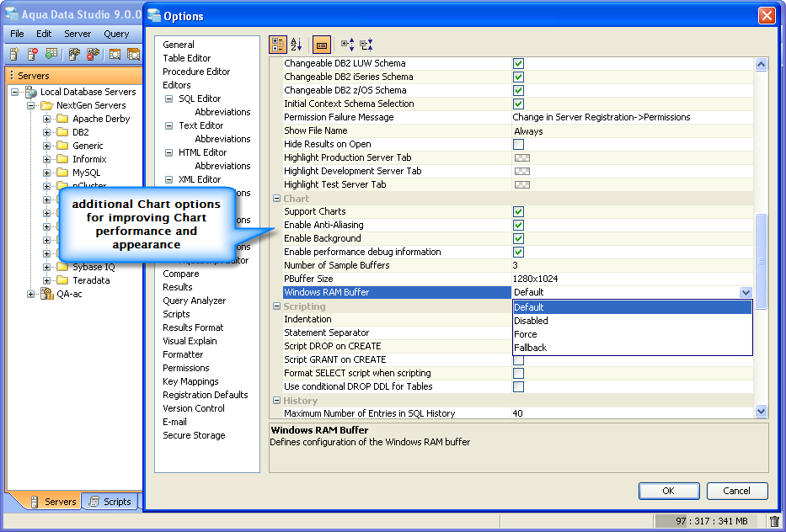The image size is (786, 532).
Task: Open the Query menu
Action: [x=116, y=34]
